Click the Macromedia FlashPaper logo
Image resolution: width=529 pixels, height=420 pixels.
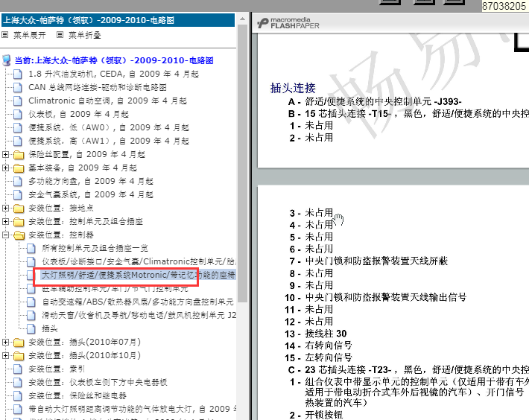pos(288,23)
